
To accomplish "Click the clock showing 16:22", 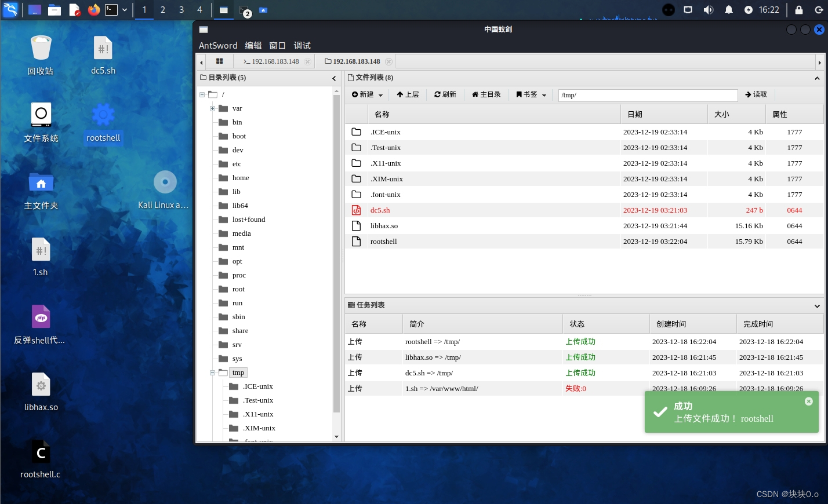I will click(x=769, y=10).
